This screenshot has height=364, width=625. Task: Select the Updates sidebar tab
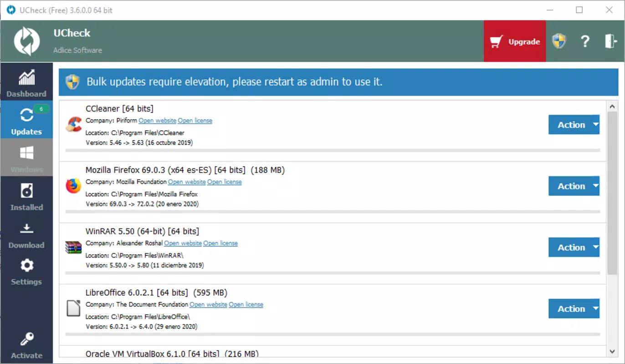point(26,120)
